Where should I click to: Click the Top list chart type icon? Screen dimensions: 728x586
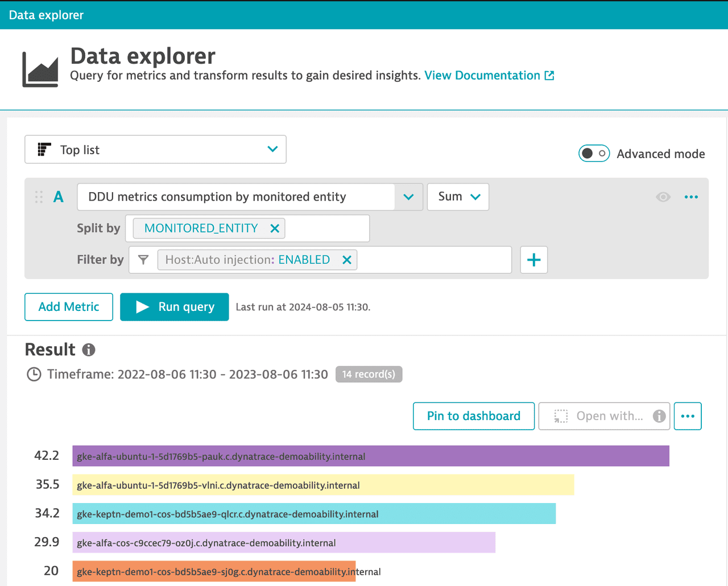pyautogui.click(x=44, y=149)
